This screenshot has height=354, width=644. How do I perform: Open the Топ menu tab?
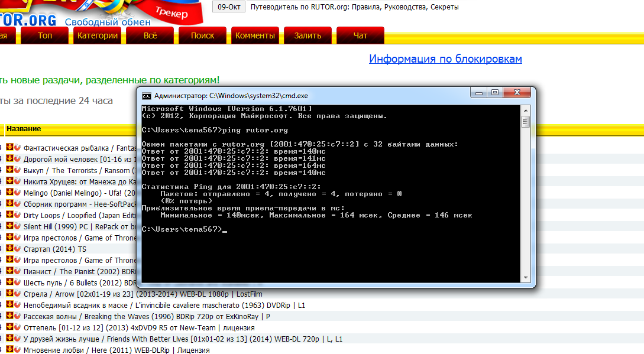click(45, 35)
